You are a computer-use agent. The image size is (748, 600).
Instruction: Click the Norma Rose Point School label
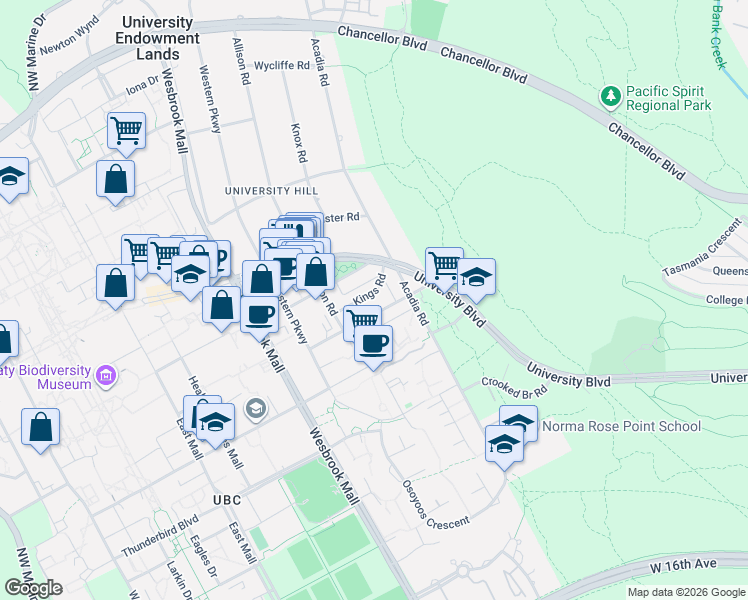[x=621, y=426]
